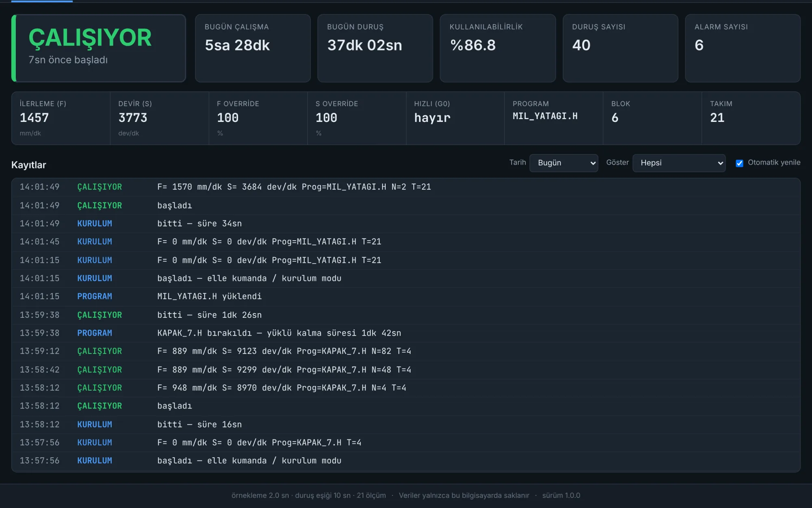Screen dimensions: 812x508
Task: Select the 13:57:56 row with Prog=KAPAK_7.H T=4
Action: pyautogui.click(x=406, y=443)
